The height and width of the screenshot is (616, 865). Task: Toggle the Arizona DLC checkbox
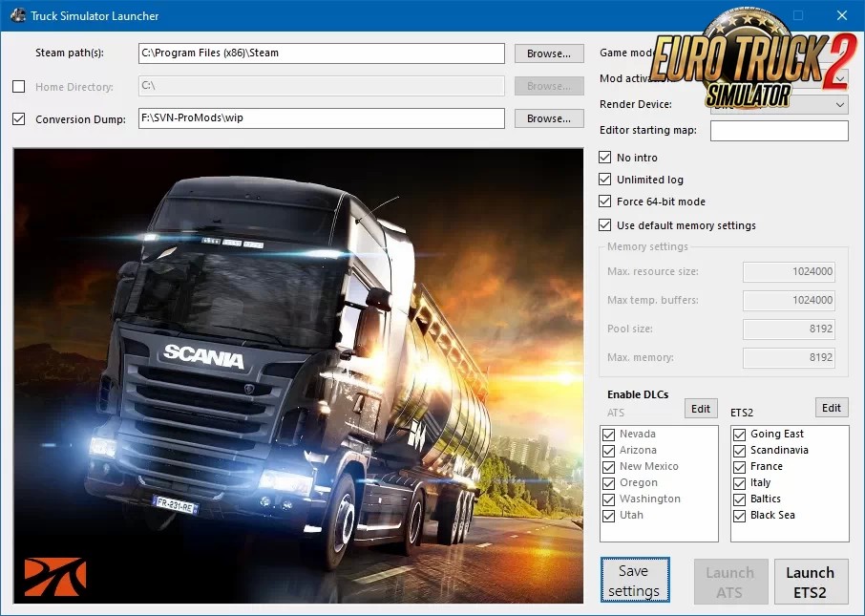click(608, 451)
